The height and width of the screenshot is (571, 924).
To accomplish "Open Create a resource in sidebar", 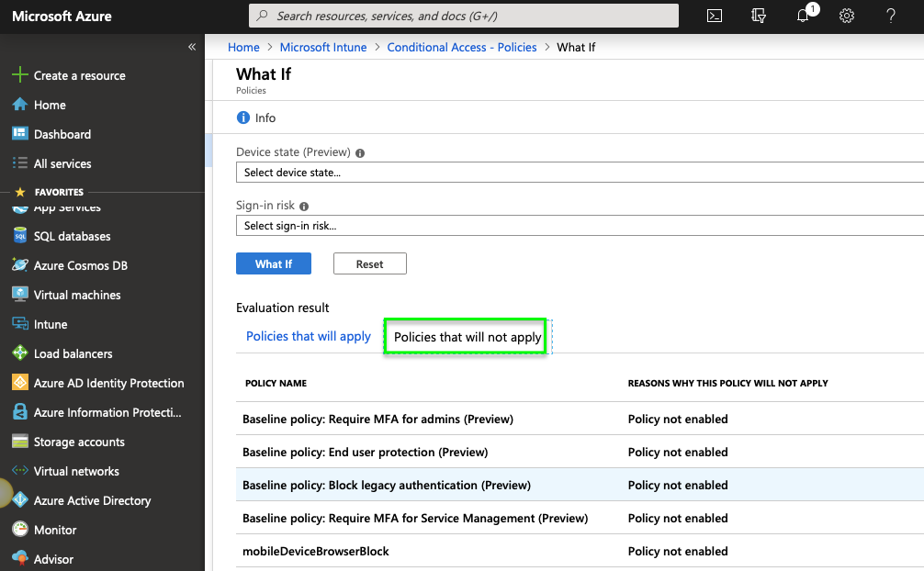I will click(x=80, y=75).
